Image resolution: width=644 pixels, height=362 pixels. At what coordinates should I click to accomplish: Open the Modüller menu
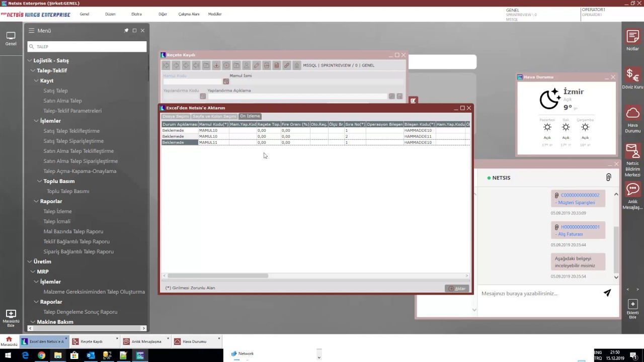[215, 14]
